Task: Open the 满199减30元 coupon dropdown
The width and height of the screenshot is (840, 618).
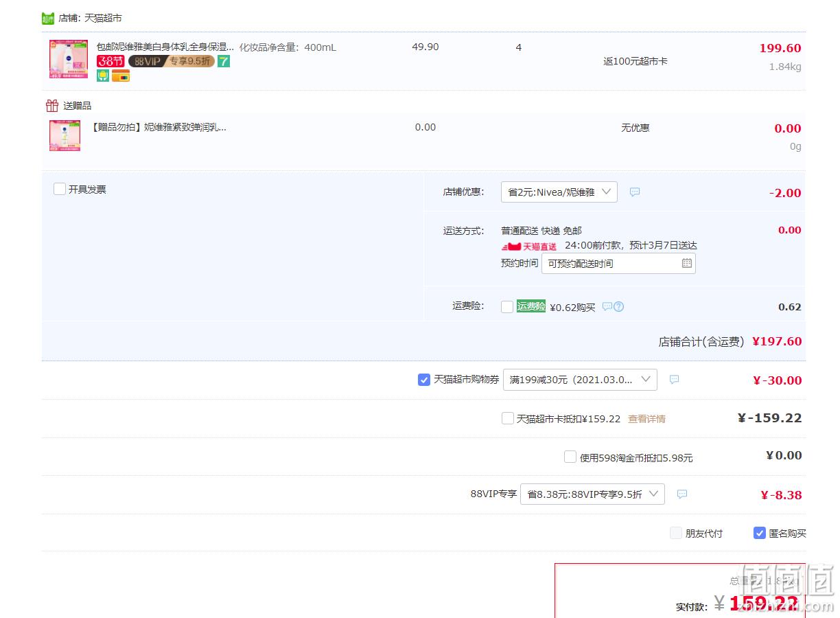Action: (580, 380)
